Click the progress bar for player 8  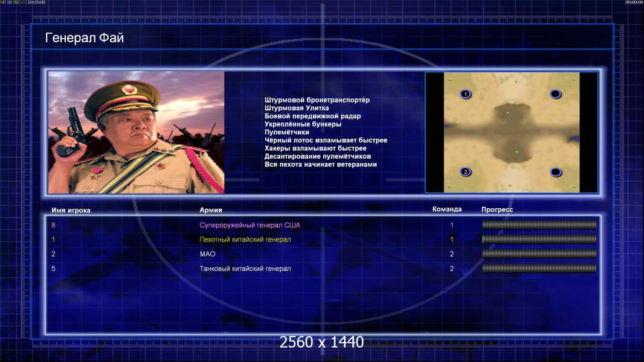click(539, 224)
